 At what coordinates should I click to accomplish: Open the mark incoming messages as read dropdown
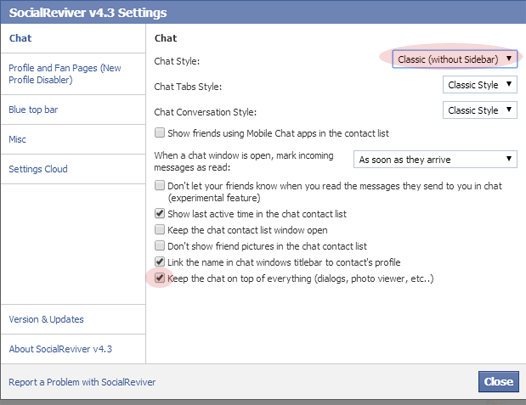pos(435,159)
